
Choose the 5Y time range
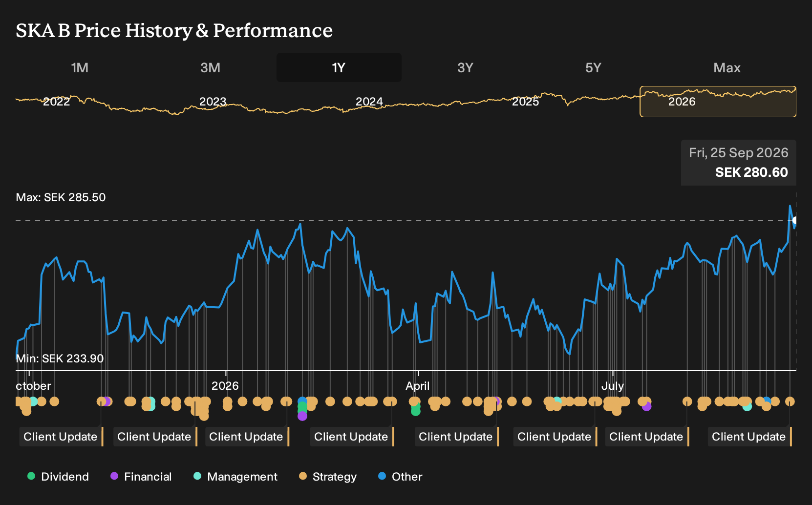tap(593, 67)
